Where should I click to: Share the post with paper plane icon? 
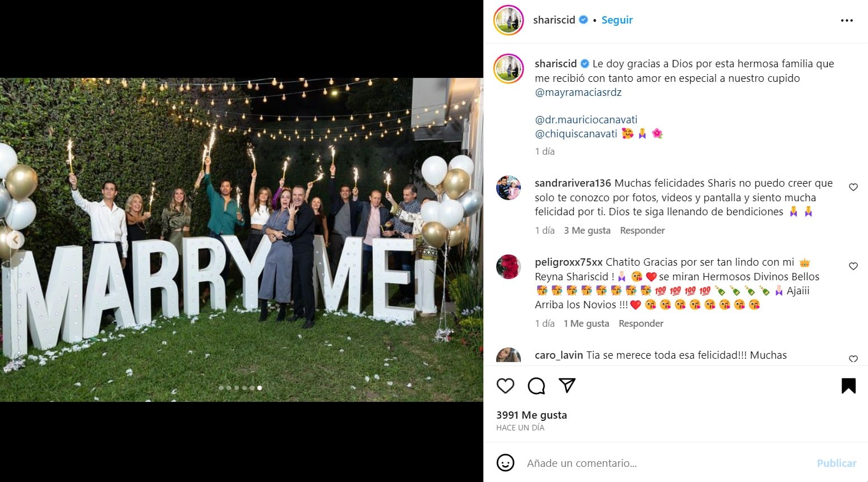[567, 386]
